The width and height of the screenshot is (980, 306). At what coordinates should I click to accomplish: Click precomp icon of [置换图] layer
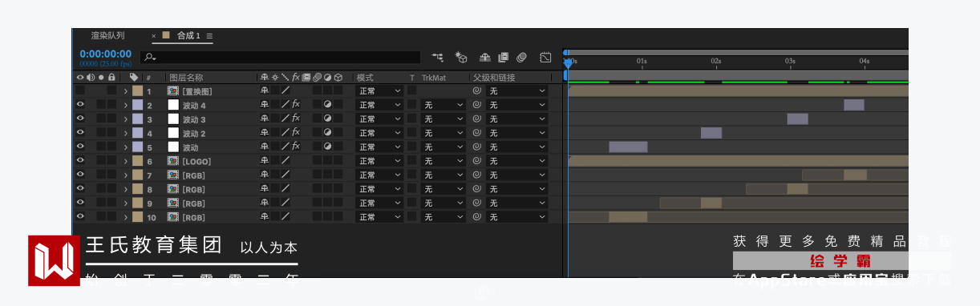tap(173, 91)
